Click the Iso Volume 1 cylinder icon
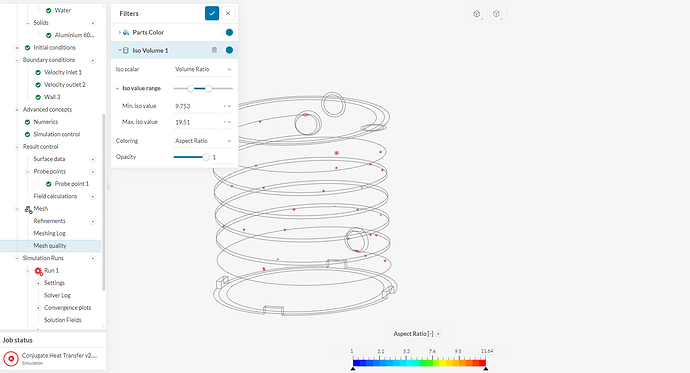The image size is (690, 373). coord(126,50)
